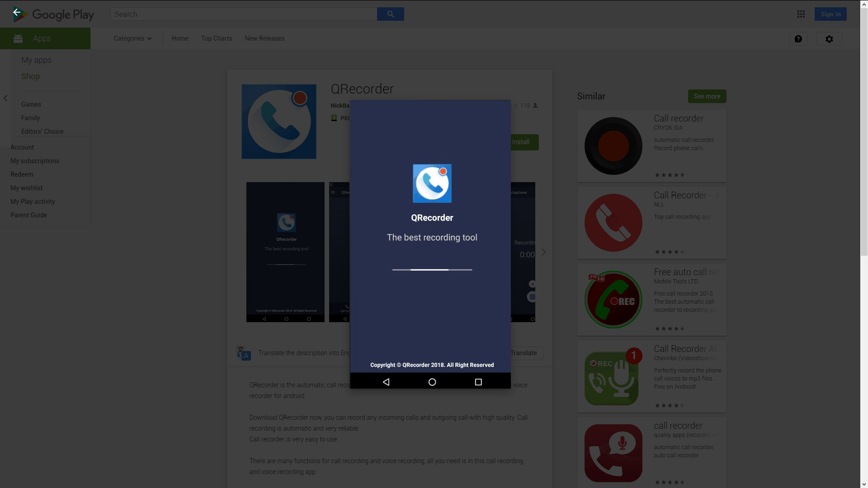The height and width of the screenshot is (488, 868).
Task: Click the Call recorder title by CRYOK SIA
Action: pyautogui.click(x=679, y=118)
